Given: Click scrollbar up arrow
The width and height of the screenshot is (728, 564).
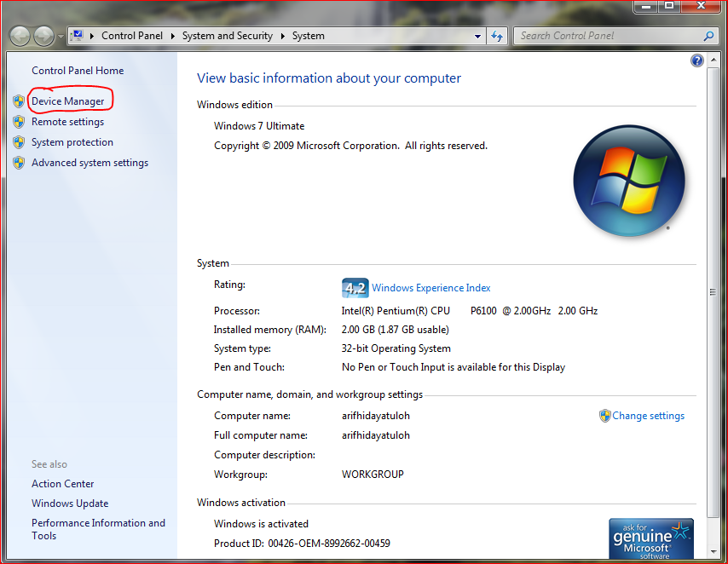Looking at the screenshot, I should pyautogui.click(x=712, y=60).
